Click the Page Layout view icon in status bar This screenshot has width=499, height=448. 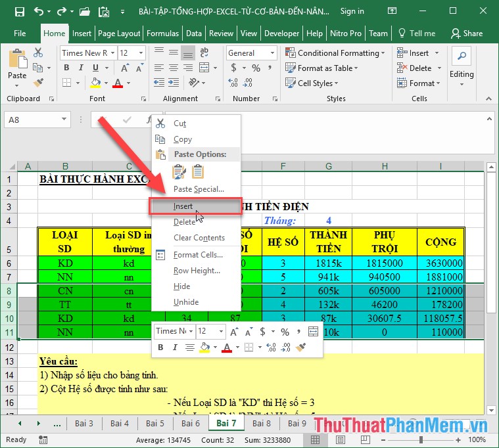pos(341,439)
